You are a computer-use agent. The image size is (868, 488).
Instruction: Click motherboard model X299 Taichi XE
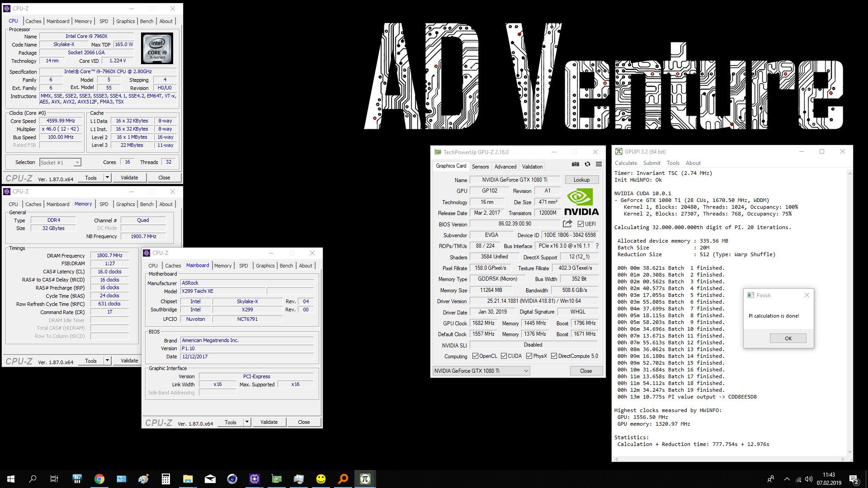(223, 291)
